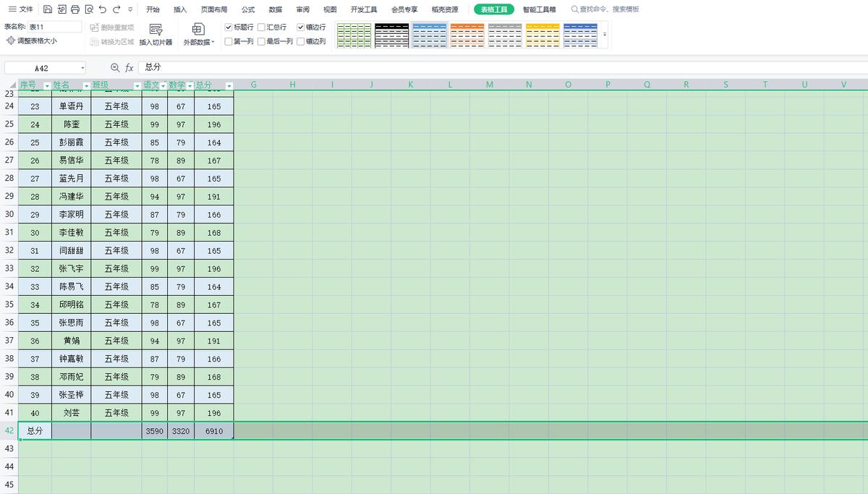Open the 文件 menu
Image resolution: width=868 pixels, height=494 pixels.
point(21,9)
